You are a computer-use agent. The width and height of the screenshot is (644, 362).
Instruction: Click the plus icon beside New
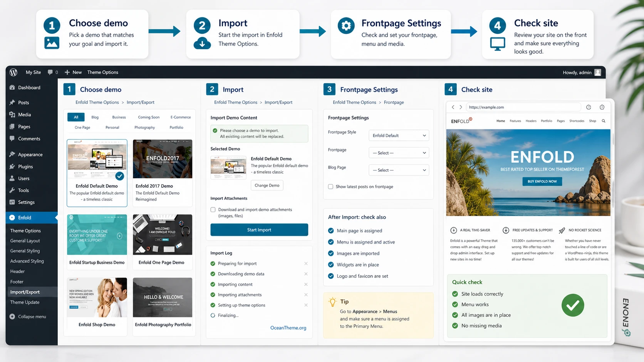tap(67, 72)
